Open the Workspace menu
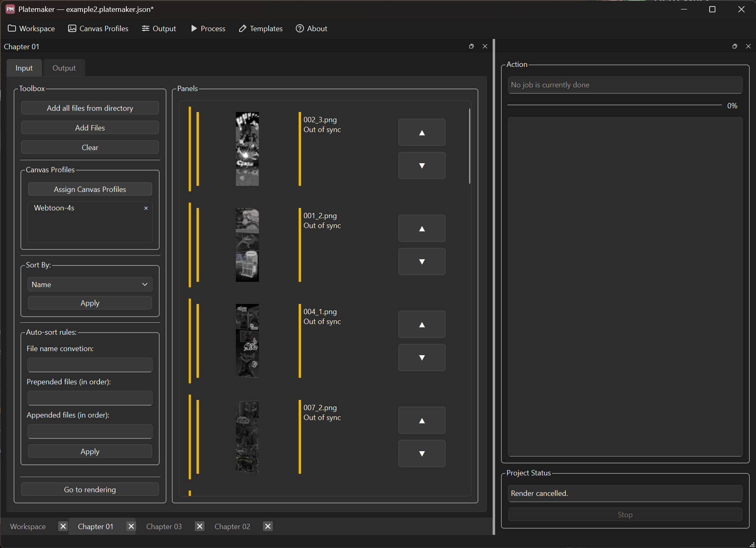 pos(32,29)
